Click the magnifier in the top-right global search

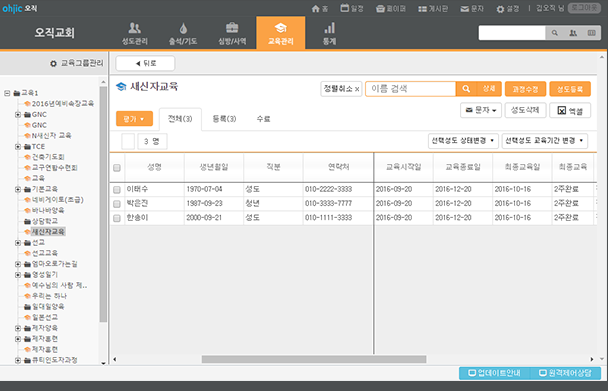click(554, 33)
